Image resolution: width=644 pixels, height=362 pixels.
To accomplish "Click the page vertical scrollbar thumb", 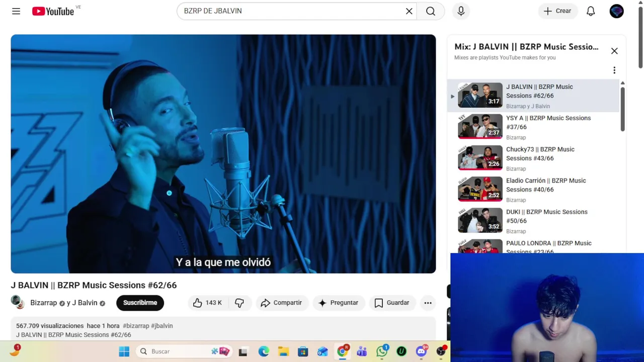I will point(640,38).
